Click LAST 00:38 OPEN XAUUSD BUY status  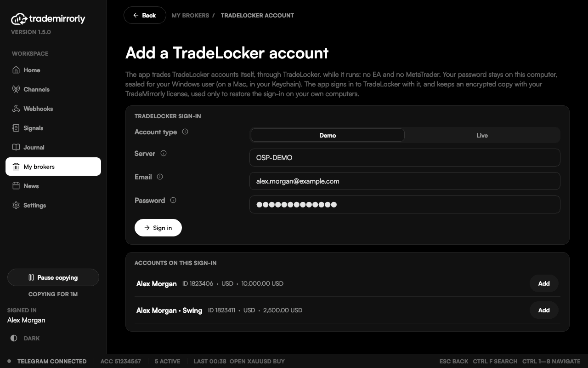pyautogui.click(x=239, y=361)
